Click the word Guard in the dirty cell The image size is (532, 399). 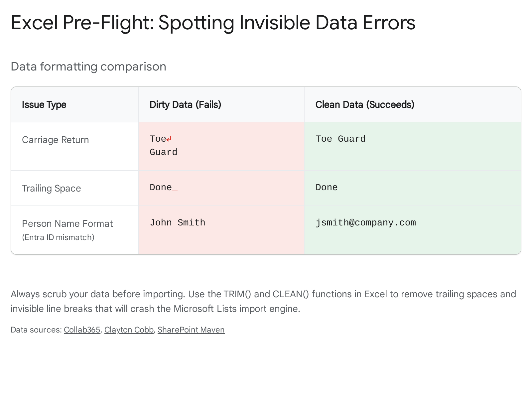(164, 152)
